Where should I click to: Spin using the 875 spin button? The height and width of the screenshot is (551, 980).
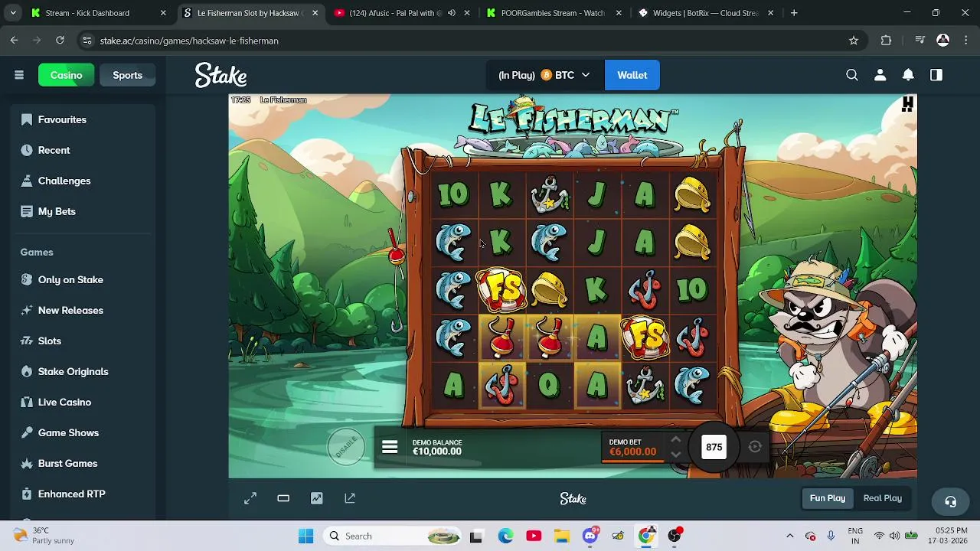click(x=714, y=447)
